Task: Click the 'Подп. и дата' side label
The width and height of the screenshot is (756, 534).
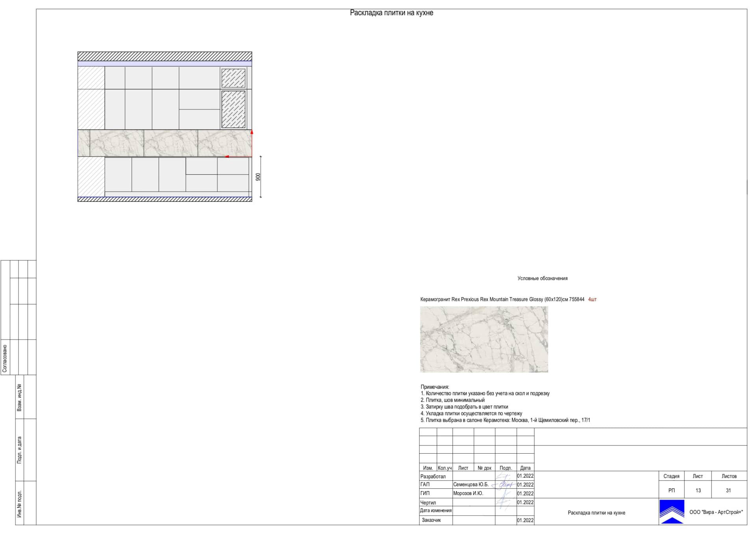Action: click(19, 450)
